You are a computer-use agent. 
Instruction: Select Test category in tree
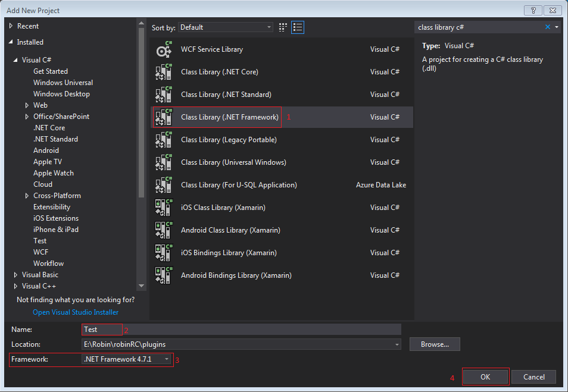click(x=40, y=241)
